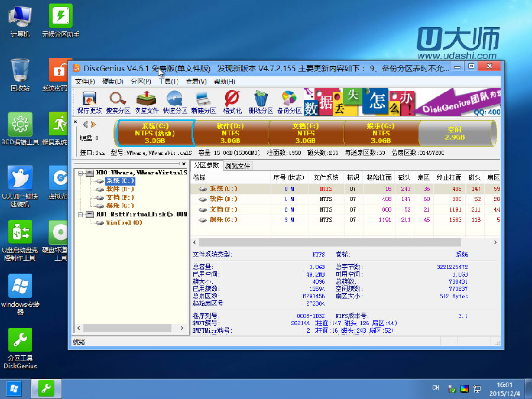Click the 起始柱面 column header
This screenshot has width=532, height=399.
click(x=379, y=177)
